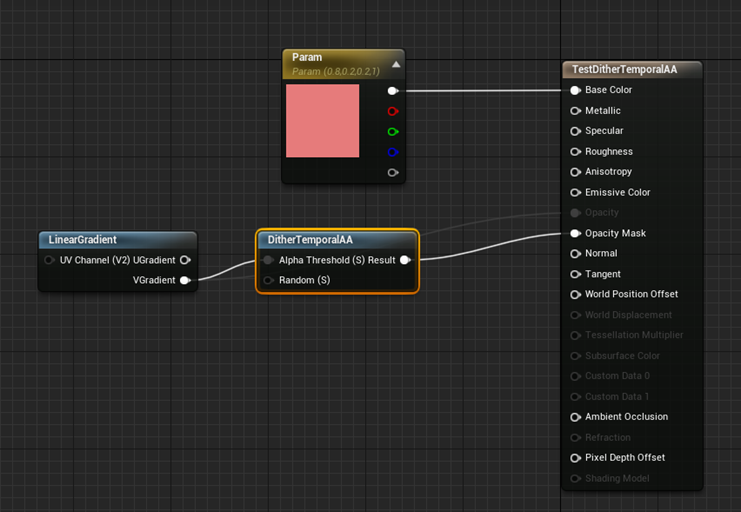The width and height of the screenshot is (741, 512).
Task: Select the DitherTemporalAA node header
Action: pos(337,240)
